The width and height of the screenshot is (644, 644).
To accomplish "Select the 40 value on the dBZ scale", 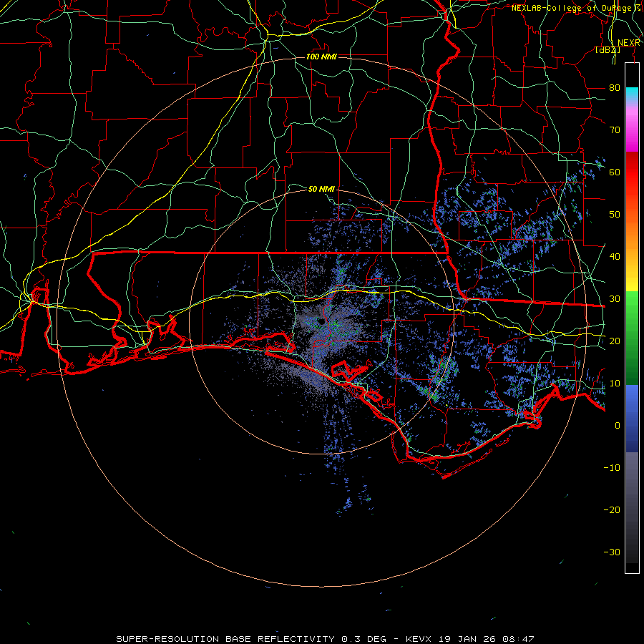I will point(615,256).
